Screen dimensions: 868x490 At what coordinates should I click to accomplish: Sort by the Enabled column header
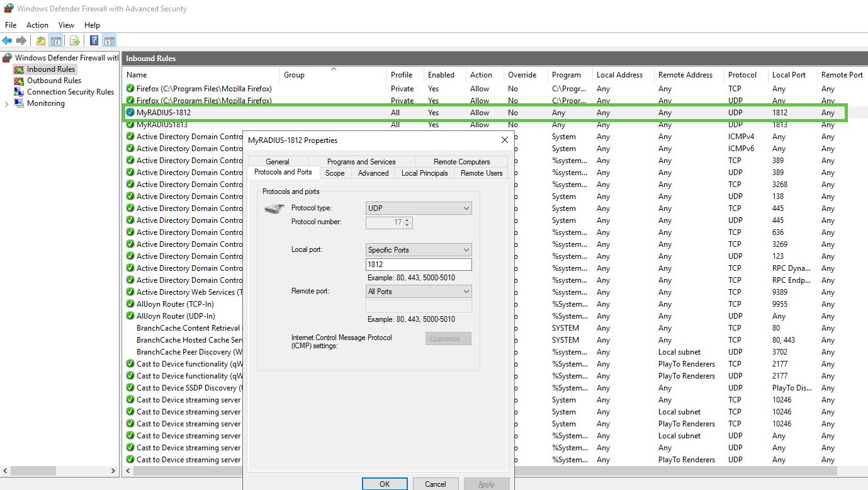446,75
